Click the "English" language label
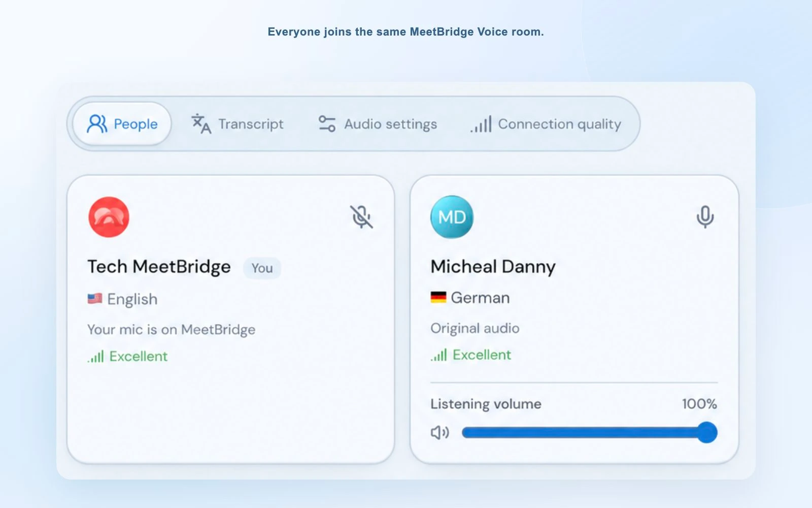Screen dimensions: 812x508 pos(132,299)
